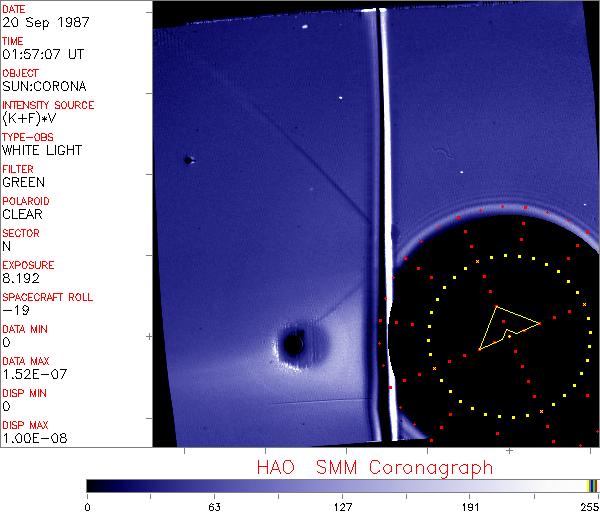600x512 pixels.
Task: Click the OBJECT value SUN:CORONA
Action: (42, 86)
